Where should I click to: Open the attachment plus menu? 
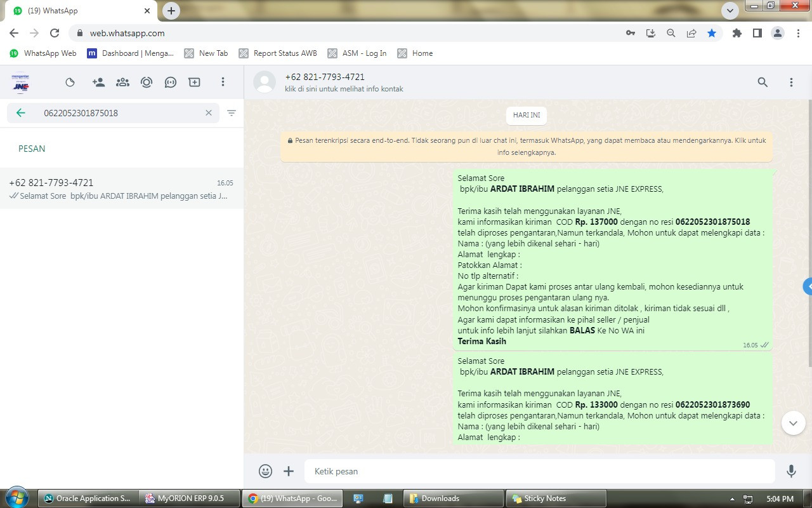pos(289,471)
